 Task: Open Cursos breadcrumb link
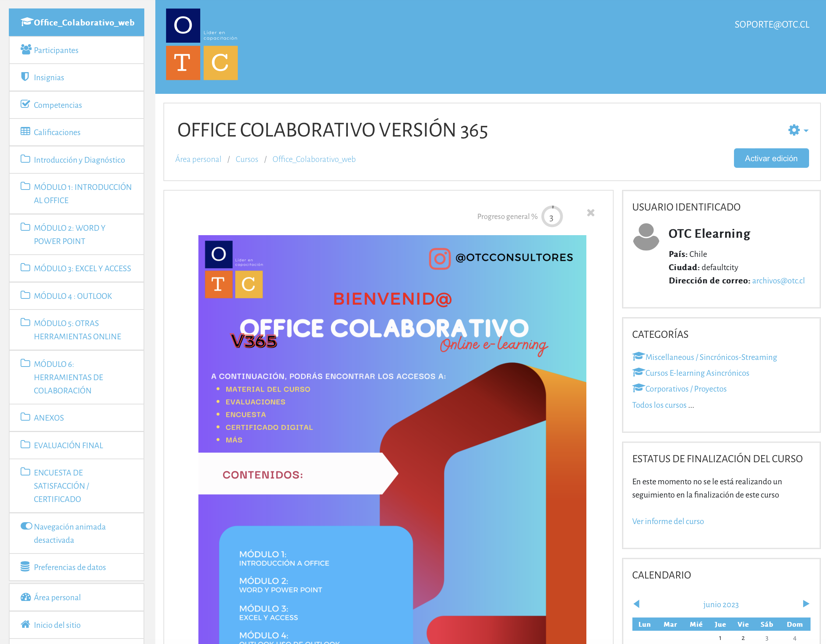tap(247, 159)
